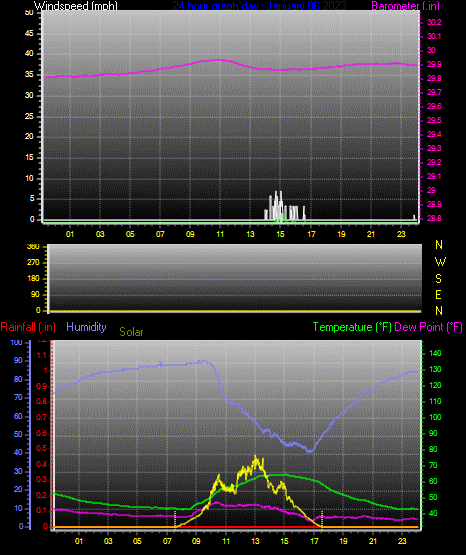Screen dimensions: 466x555
Task: Select the 180 degrees direction value
Action: tap(33, 279)
